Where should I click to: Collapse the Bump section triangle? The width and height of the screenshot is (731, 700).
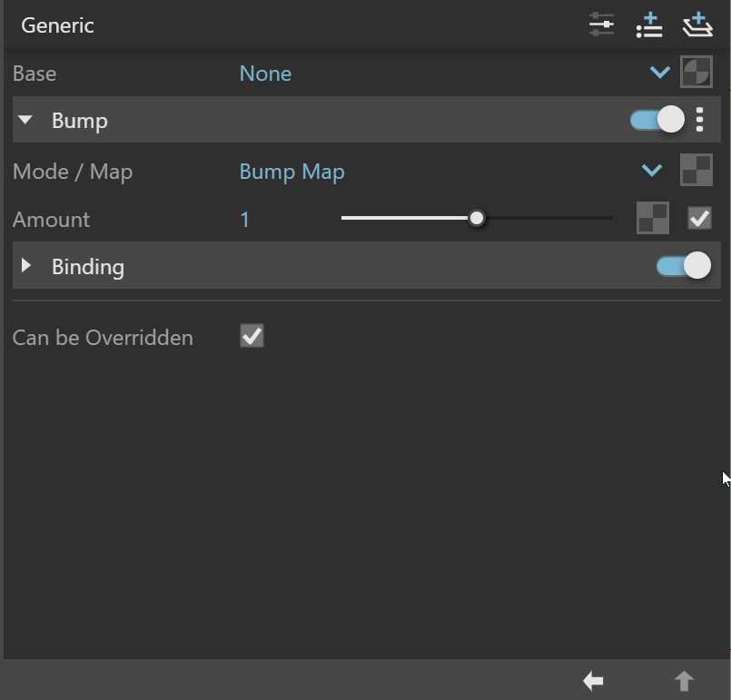click(x=25, y=120)
